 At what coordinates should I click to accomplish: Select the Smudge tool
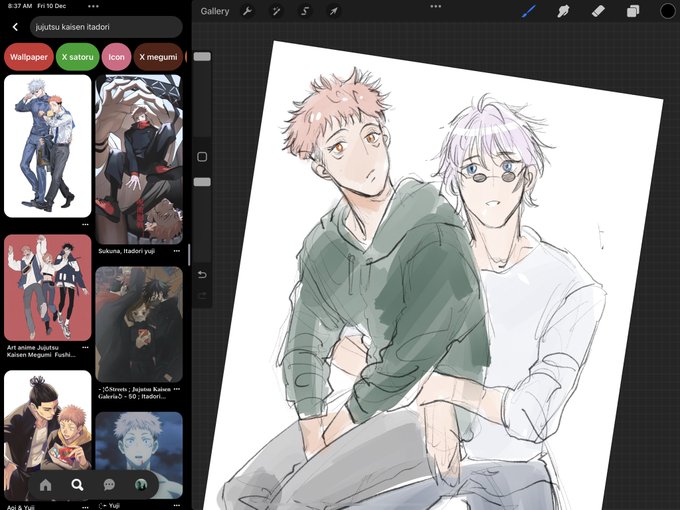coord(563,11)
